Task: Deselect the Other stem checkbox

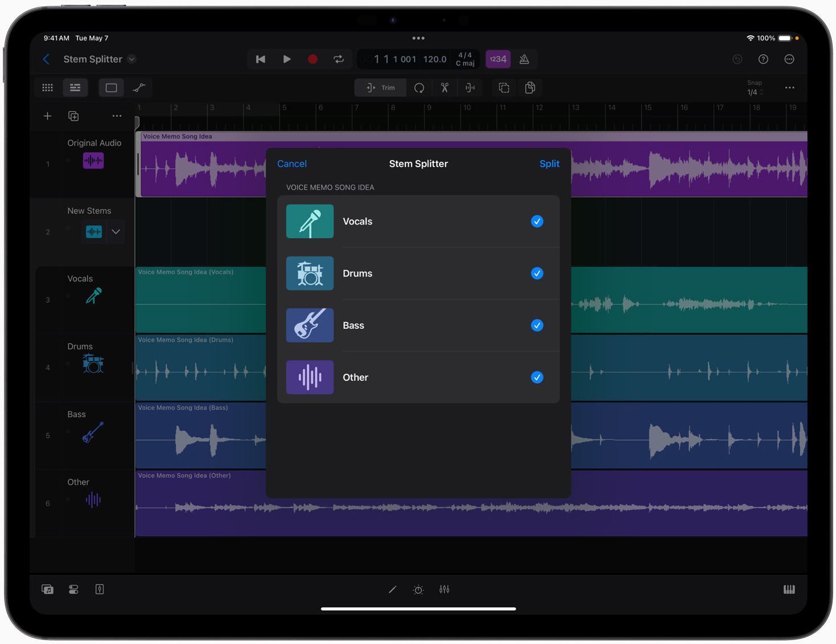Action: [537, 377]
